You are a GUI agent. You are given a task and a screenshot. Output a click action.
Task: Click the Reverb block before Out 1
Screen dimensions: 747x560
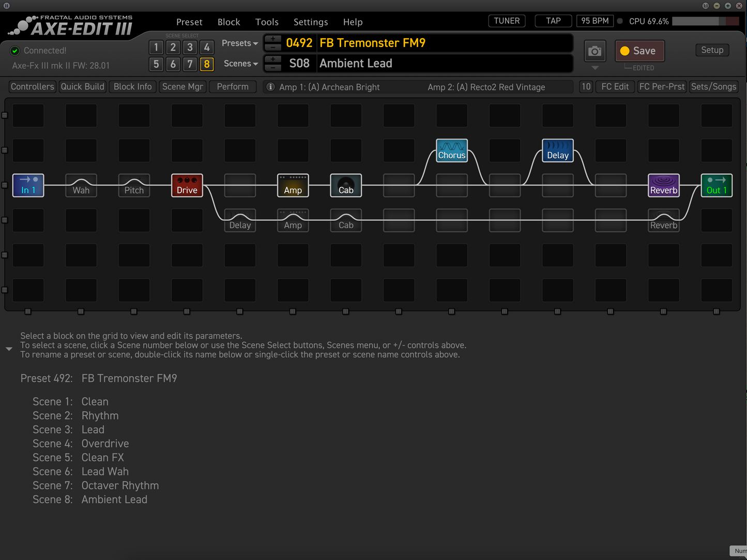pos(663,185)
